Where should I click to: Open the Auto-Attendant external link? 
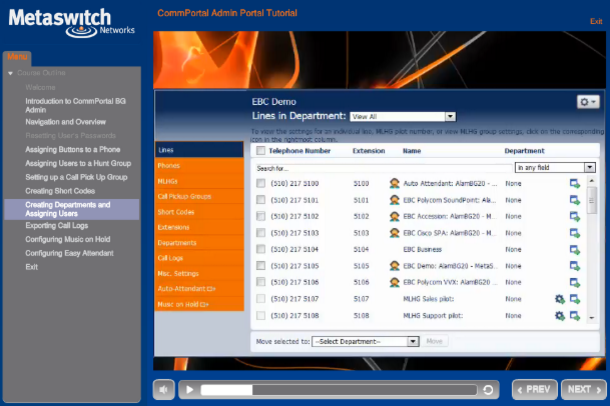pyautogui.click(x=199, y=289)
